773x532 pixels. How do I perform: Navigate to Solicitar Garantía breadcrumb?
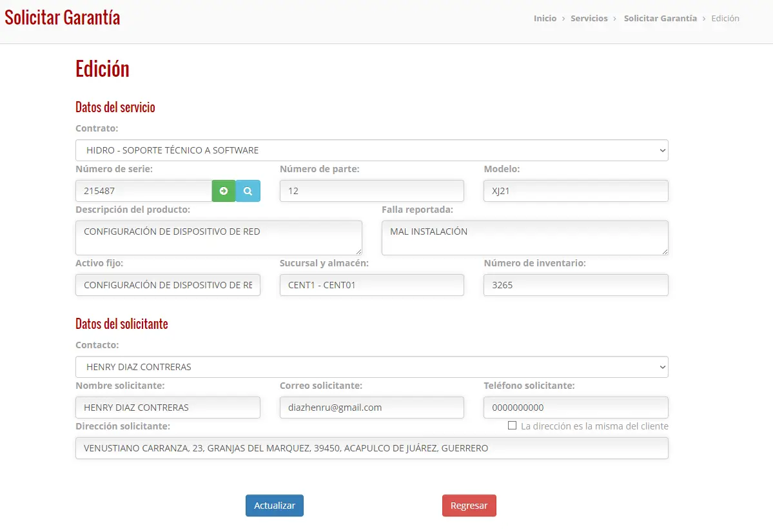click(660, 18)
